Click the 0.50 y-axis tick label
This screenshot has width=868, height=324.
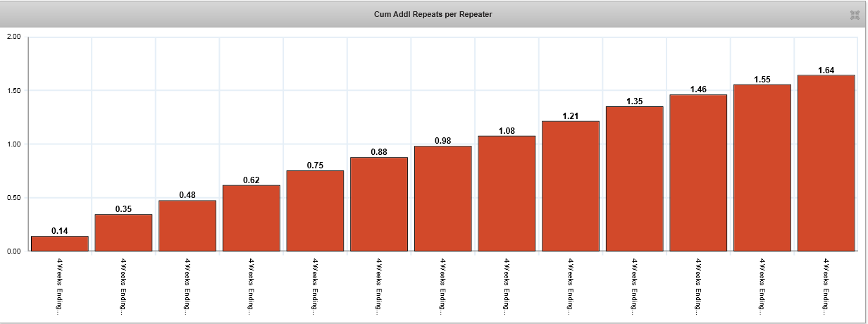click(x=13, y=198)
